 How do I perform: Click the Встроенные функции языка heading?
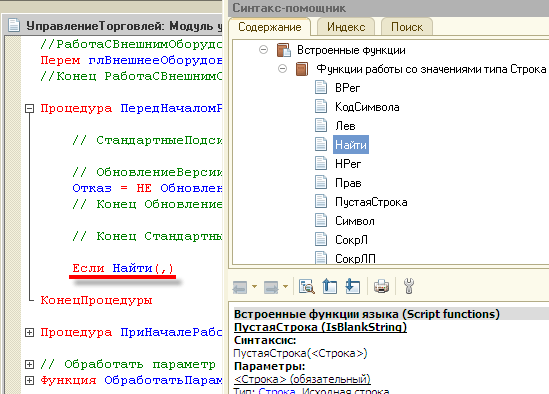pos(367,314)
